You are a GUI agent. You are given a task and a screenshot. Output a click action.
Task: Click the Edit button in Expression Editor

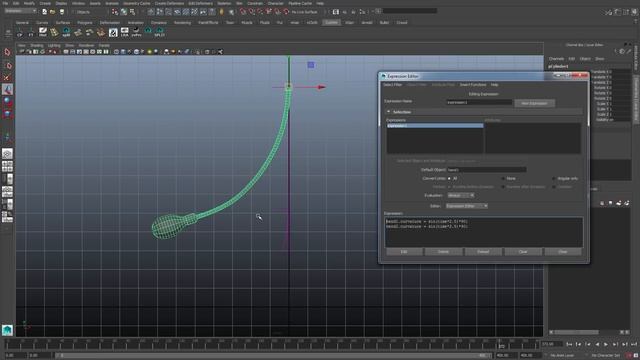[x=404, y=252]
